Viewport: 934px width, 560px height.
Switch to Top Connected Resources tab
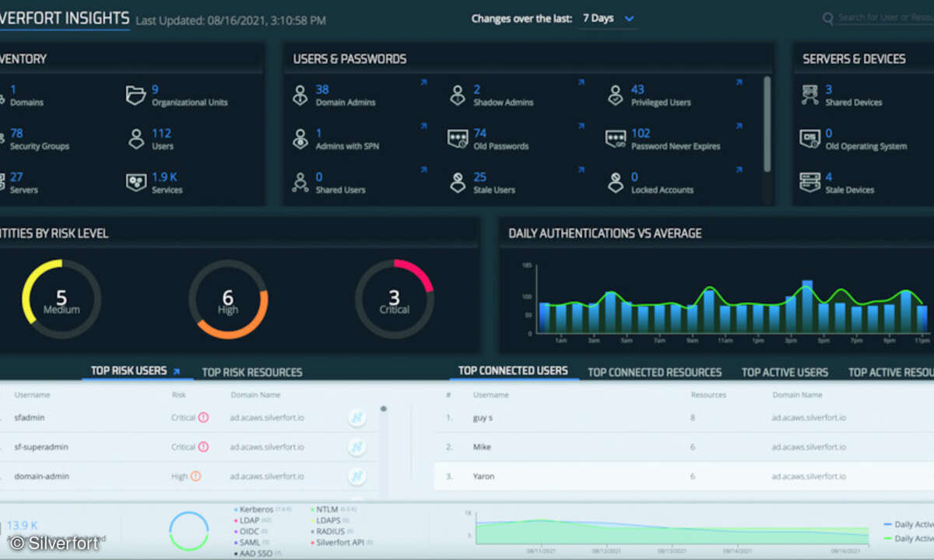tap(655, 373)
